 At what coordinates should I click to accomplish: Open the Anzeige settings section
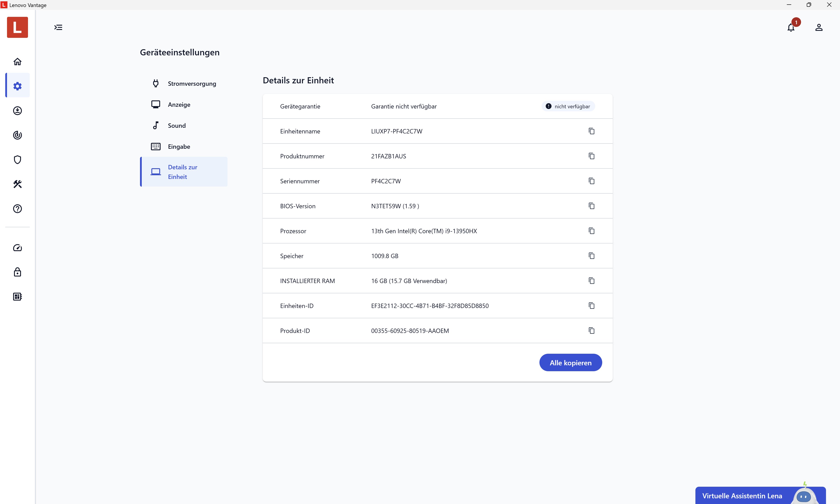[x=184, y=105]
